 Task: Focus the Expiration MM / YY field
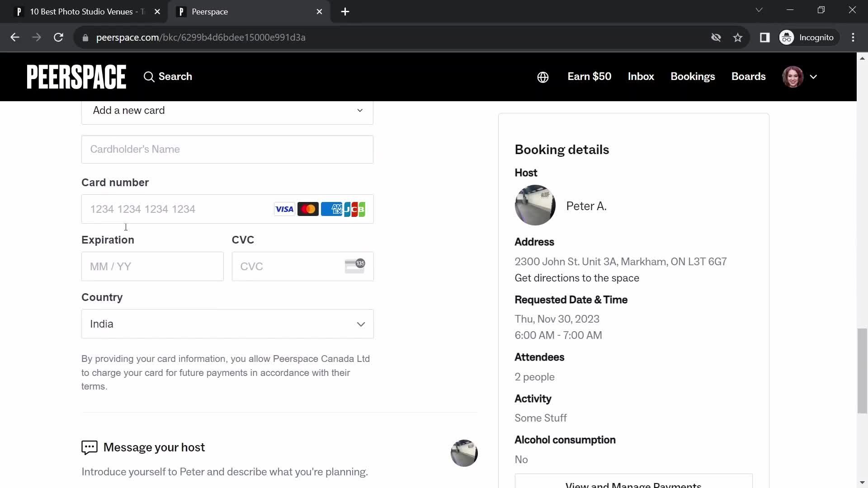(x=152, y=267)
